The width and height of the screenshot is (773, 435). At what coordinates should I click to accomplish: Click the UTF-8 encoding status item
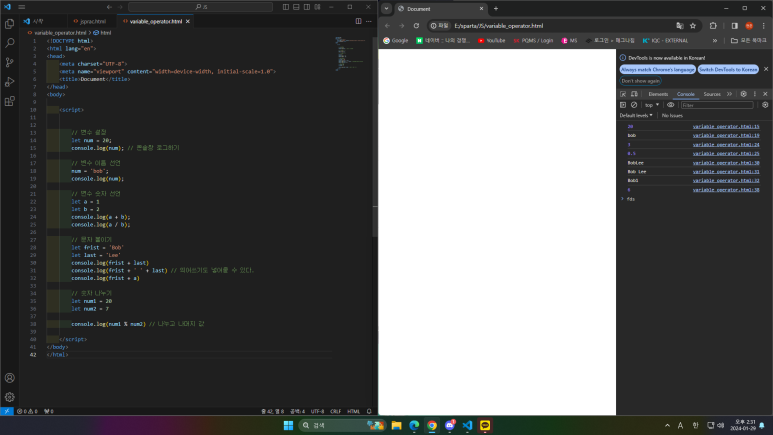[x=317, y=411]
